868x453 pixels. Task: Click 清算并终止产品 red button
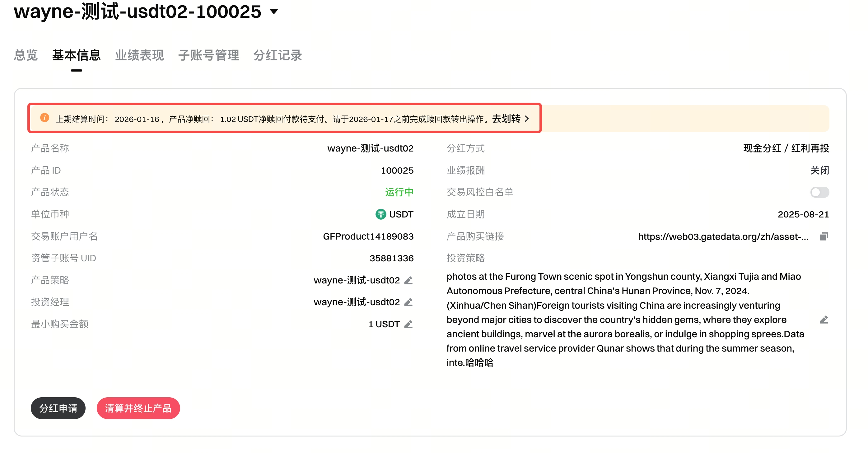point(138,408)
